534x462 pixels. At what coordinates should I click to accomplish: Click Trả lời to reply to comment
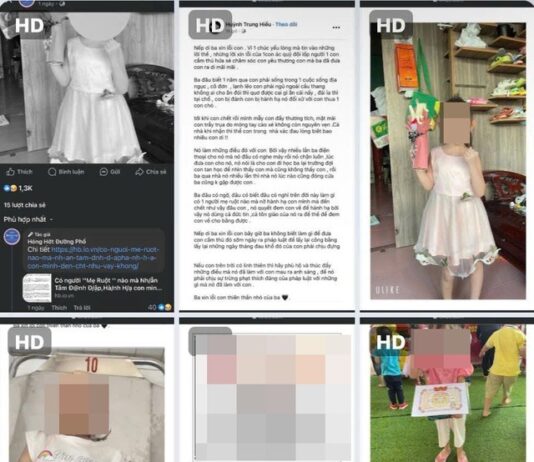[82, 308]
